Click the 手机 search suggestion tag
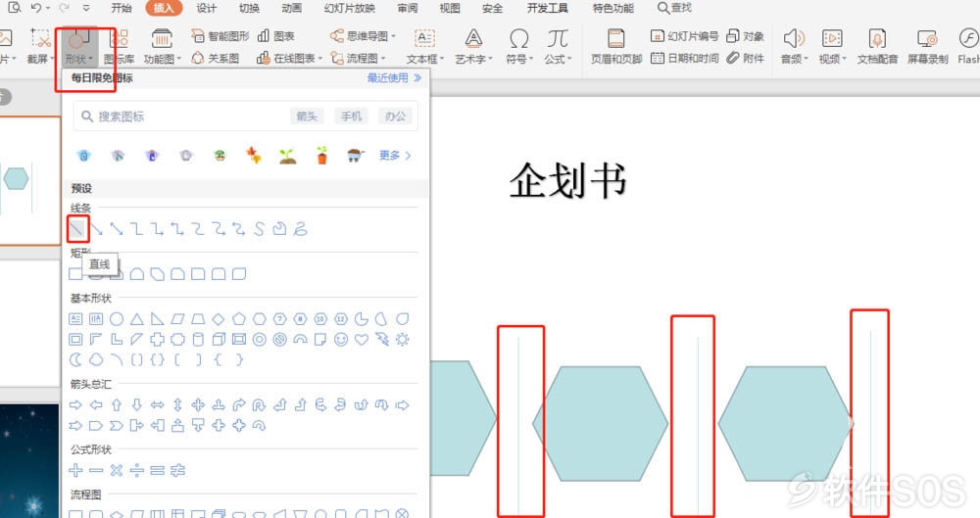This screenshot has width=980, height=518. 351,117
